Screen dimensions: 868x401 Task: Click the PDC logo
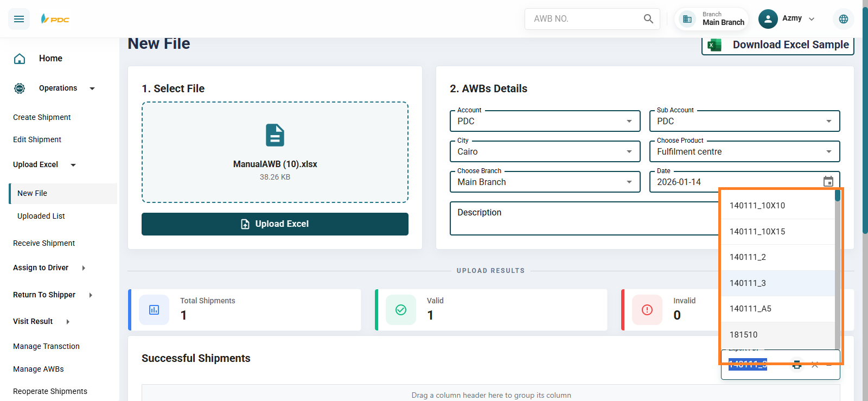[55, 19]
